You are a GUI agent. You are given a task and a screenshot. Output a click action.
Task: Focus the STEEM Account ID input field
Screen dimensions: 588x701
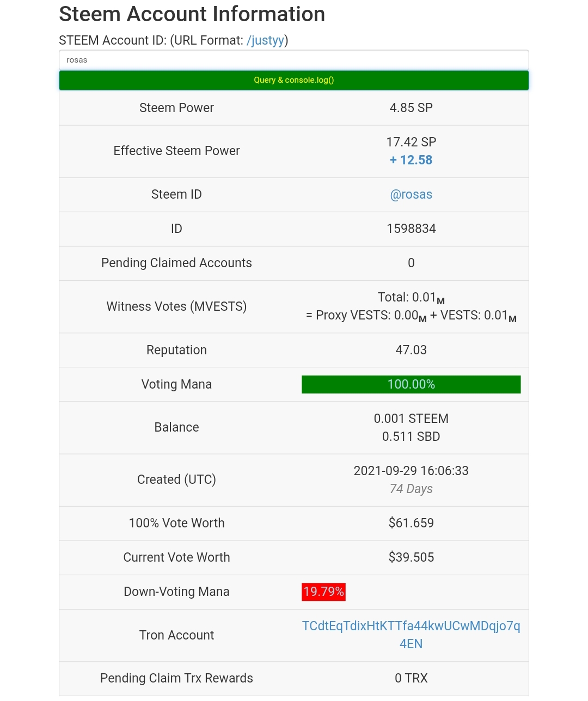pyautogui.click(x=294, y=60)
